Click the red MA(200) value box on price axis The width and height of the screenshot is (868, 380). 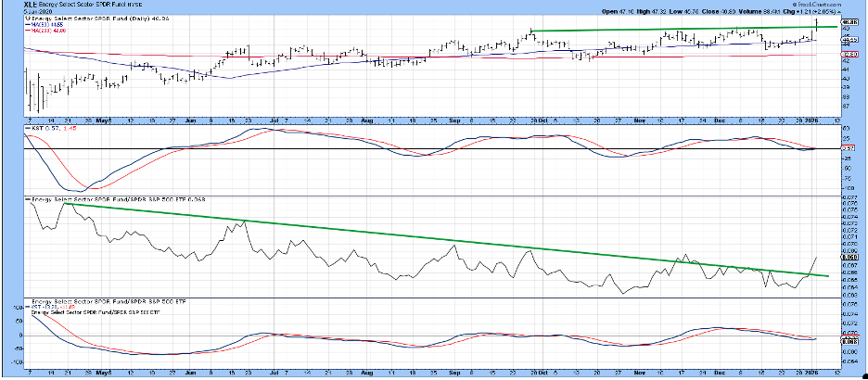point(849,55)
